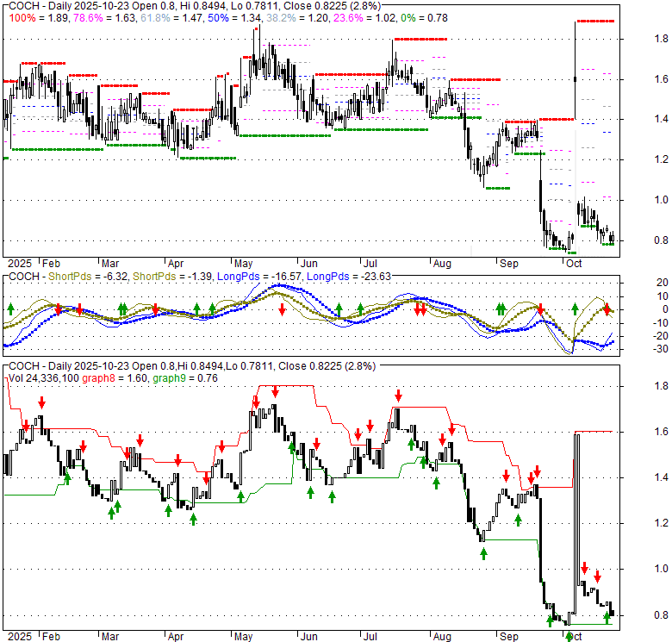Click the May label on top chart axis
Screen dimensions: 672x642
tap(243, 264)
